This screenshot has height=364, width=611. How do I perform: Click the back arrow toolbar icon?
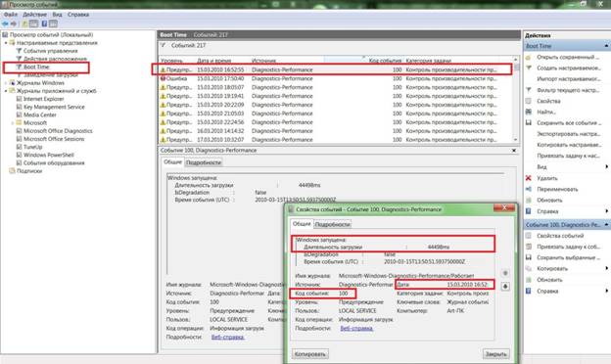click(x=5, y=24)
